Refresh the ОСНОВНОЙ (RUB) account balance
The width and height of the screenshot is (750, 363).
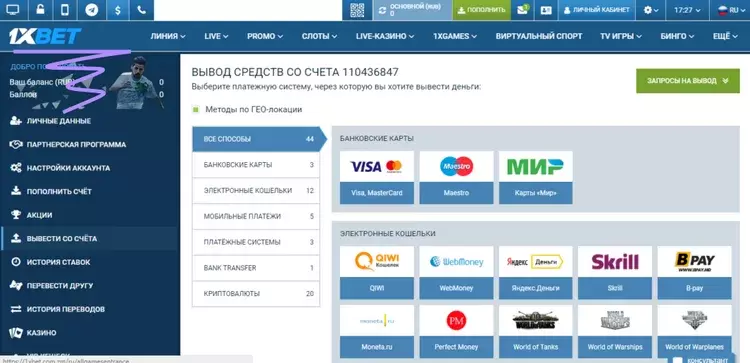coord(382,10)
